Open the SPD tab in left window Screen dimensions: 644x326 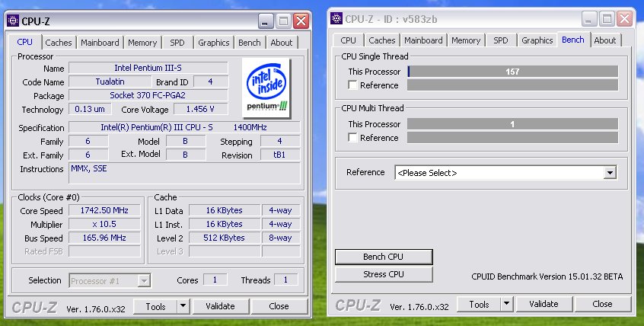(x=177, y=43)
